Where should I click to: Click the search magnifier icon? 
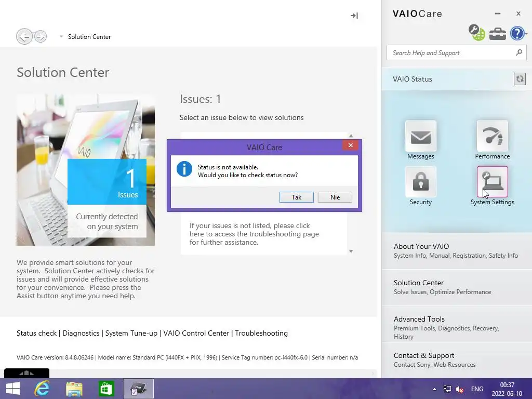tap(519, 52)
